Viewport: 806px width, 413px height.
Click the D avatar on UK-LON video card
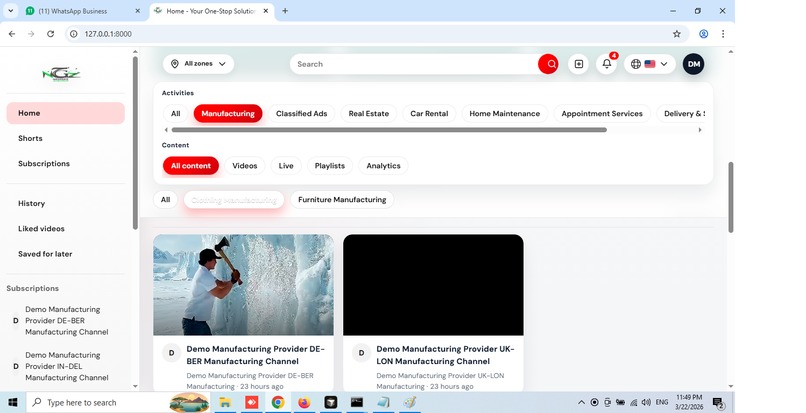click(x=361, y=353)
